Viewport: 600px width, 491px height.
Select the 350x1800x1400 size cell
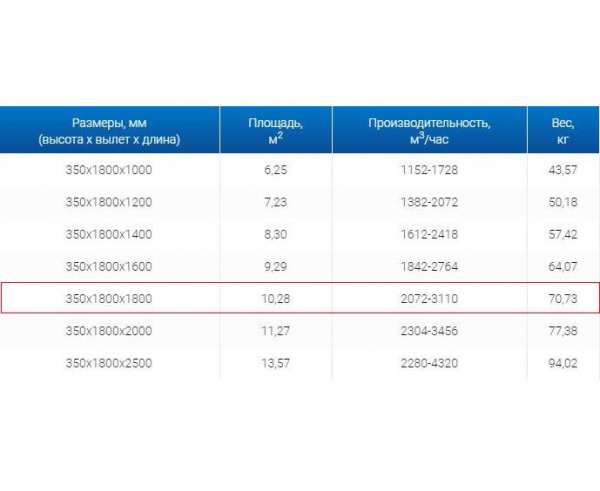[x=109, y=234]
